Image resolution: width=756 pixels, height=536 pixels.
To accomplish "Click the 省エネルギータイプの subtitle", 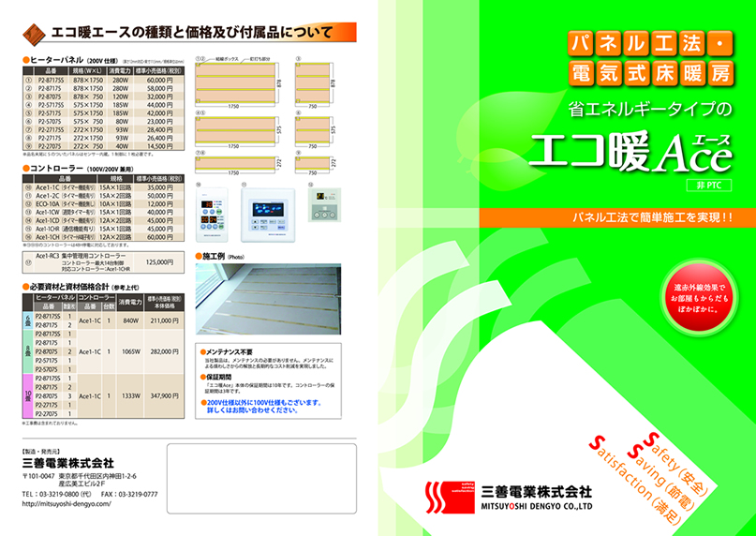I will point(650,109).
